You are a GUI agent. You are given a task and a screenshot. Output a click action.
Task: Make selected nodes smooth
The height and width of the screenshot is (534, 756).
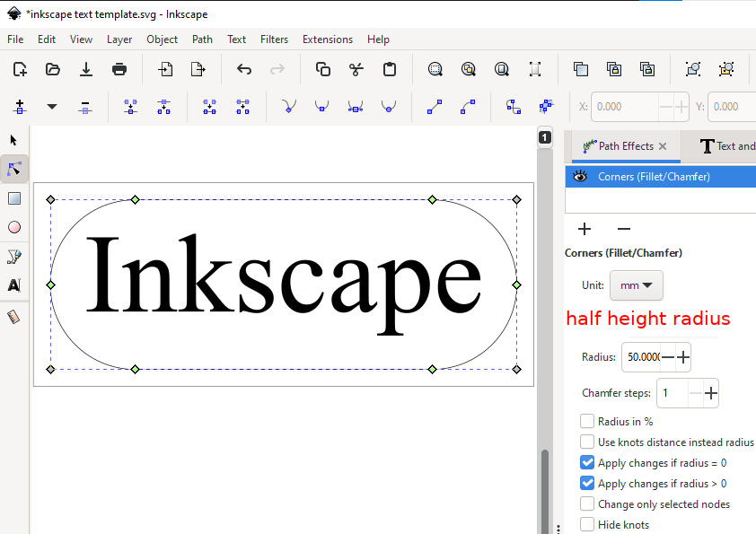(321, 107)
